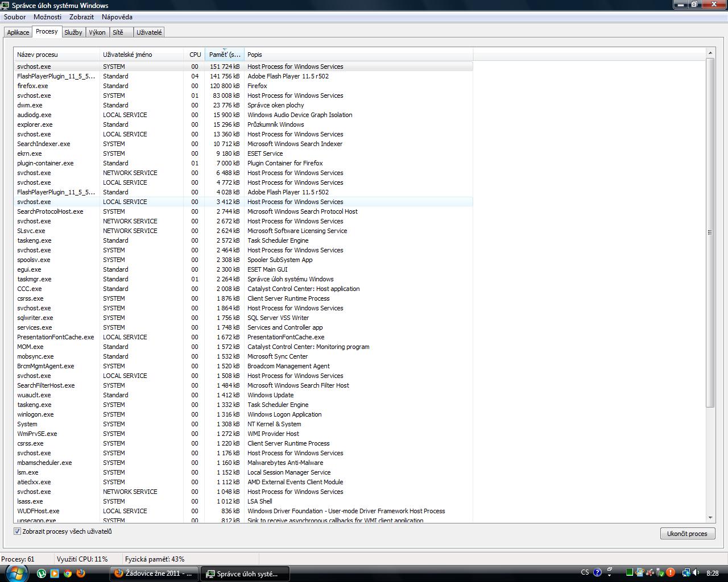728x582 pixels.
Task: Select the dwm.exe process row
Action: click(243, 105)
